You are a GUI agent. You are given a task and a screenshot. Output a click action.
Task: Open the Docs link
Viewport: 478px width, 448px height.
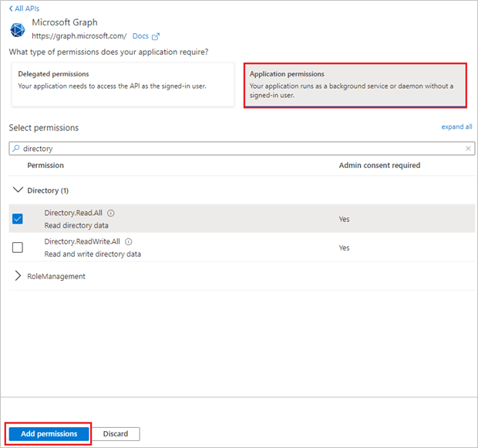coord(140,36)
